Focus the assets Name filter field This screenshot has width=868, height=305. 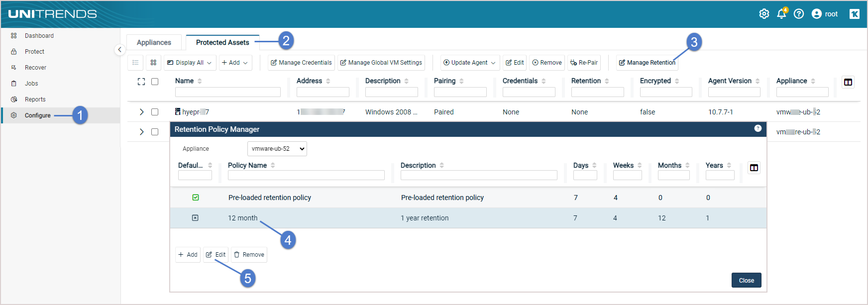[228, 92]
